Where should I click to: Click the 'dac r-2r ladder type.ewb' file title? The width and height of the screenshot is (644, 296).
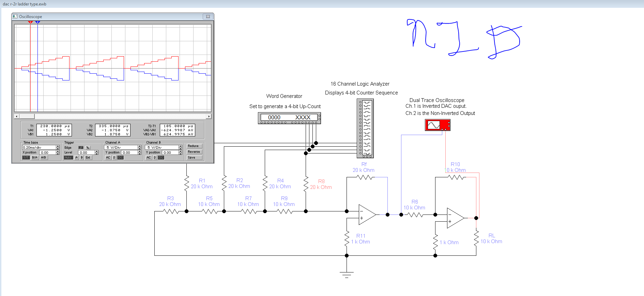[25, 4]
